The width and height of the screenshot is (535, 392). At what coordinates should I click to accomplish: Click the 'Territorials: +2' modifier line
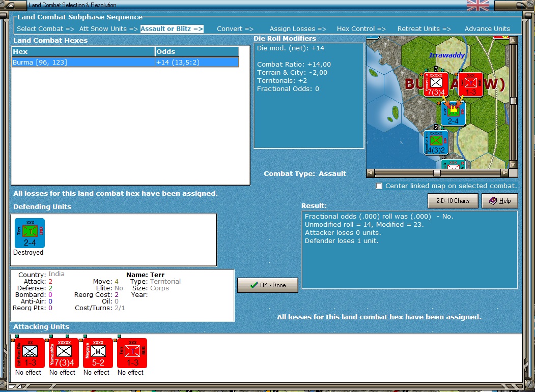[282, 81]
